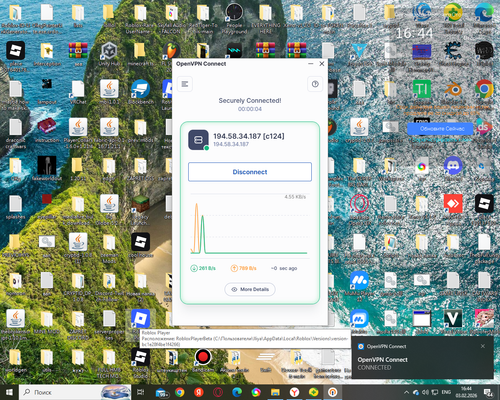This screenshot has width=500, height=400.
Task: Dismiss the OpenVPN Connect CONNECTED notification
Action: point(483,346)
